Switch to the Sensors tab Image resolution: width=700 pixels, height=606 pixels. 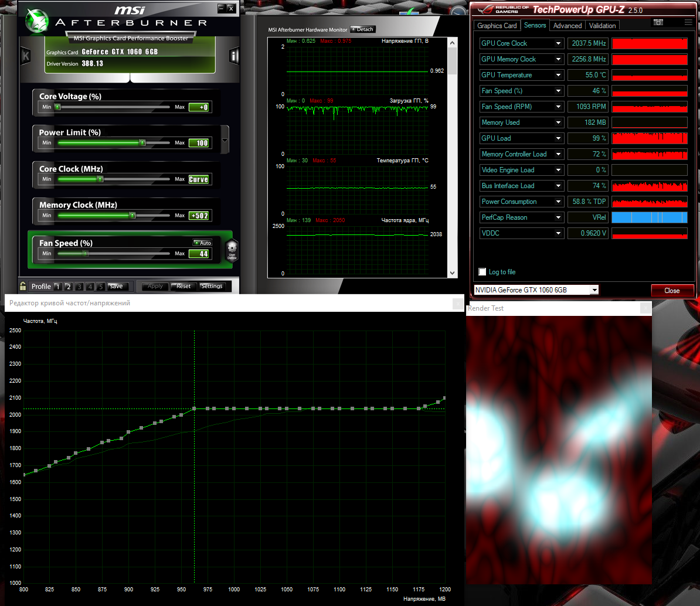[535, 25]
